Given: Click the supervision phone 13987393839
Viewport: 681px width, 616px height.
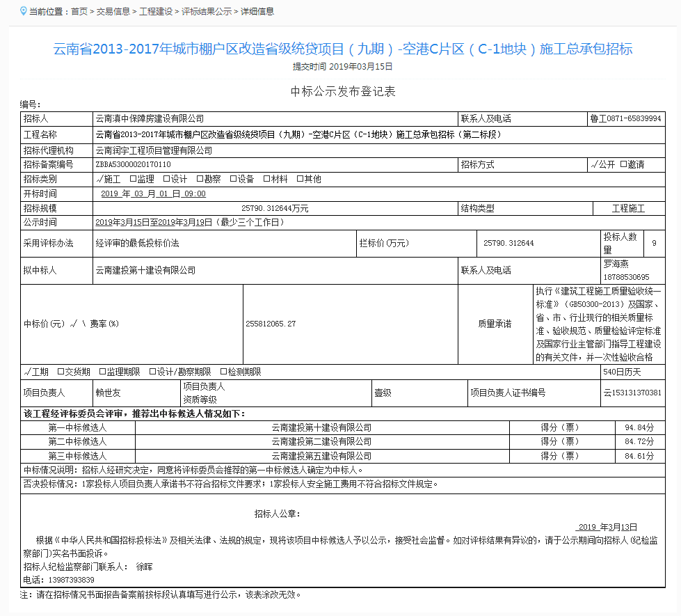Looking at the screenshot, I should pos(71,580).
